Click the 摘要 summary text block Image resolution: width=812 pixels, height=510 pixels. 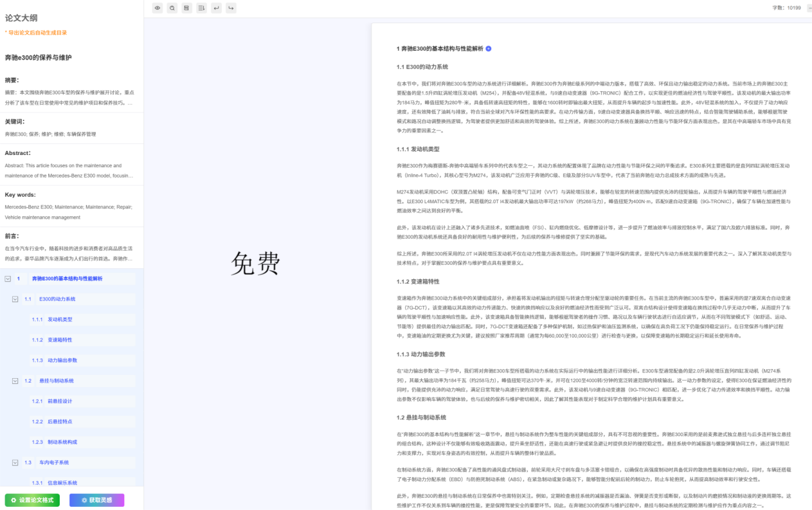[71, 97]
